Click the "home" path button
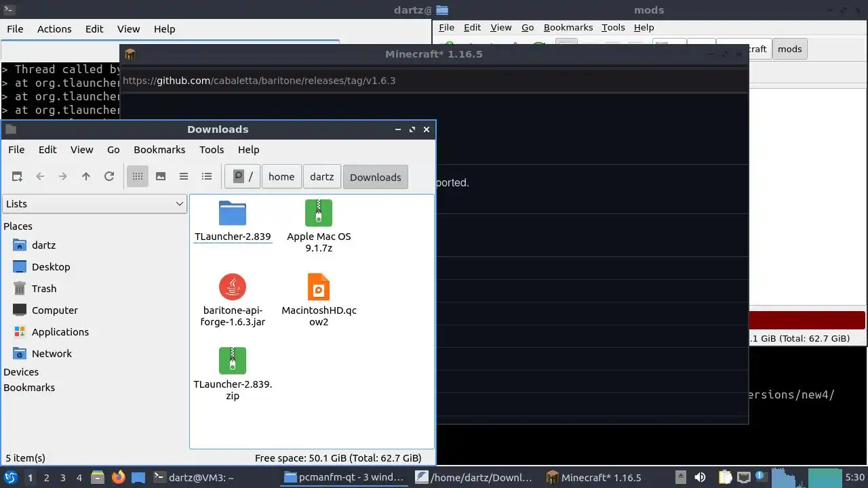This screenshot has height=488, width=868. tap(281, 177)
